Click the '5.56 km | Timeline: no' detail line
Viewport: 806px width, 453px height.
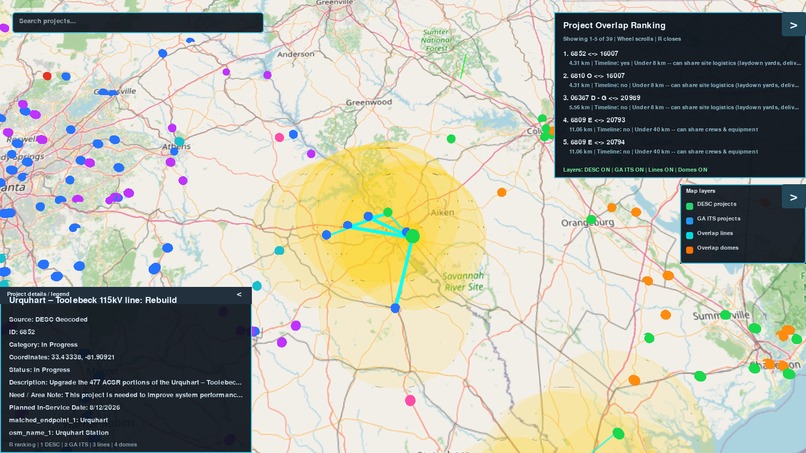pyautogui.click(x=684, y=107)
